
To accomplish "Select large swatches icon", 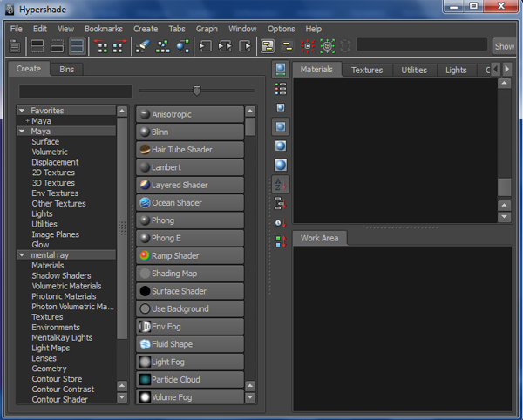I will (281, 146).
